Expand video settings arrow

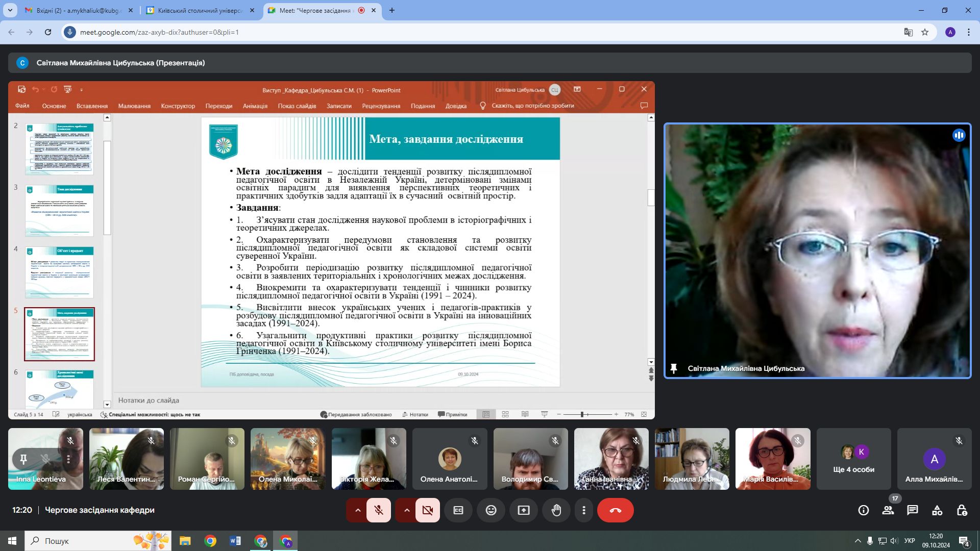tap(407, 510)
